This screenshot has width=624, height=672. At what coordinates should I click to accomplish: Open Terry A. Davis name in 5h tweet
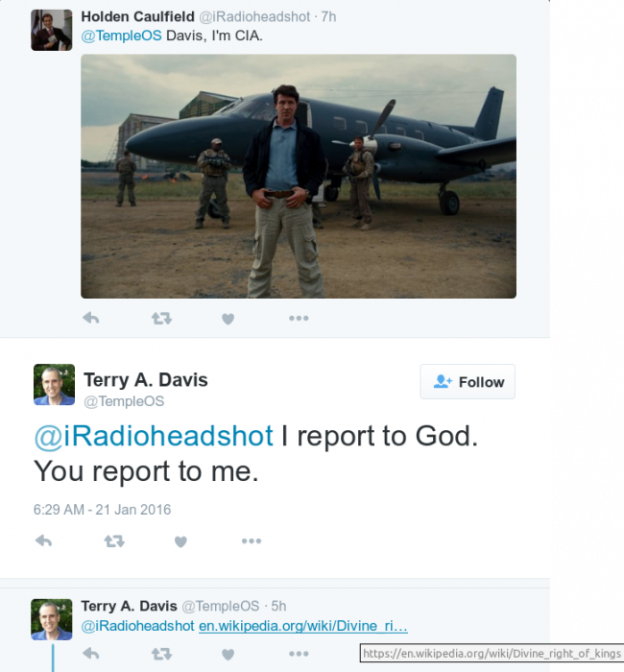click(129, 606)
